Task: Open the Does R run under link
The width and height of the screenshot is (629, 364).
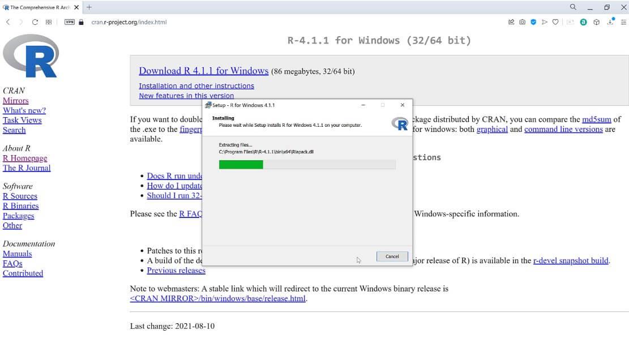Action: point(174,176)
